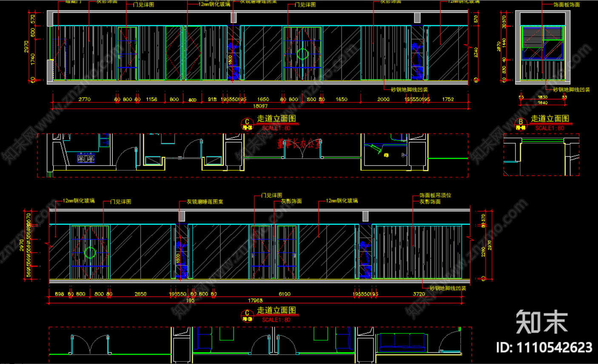Screen dimensions: 598x364
Task: Select the 2650 dimension text
Action: (140, 294)
